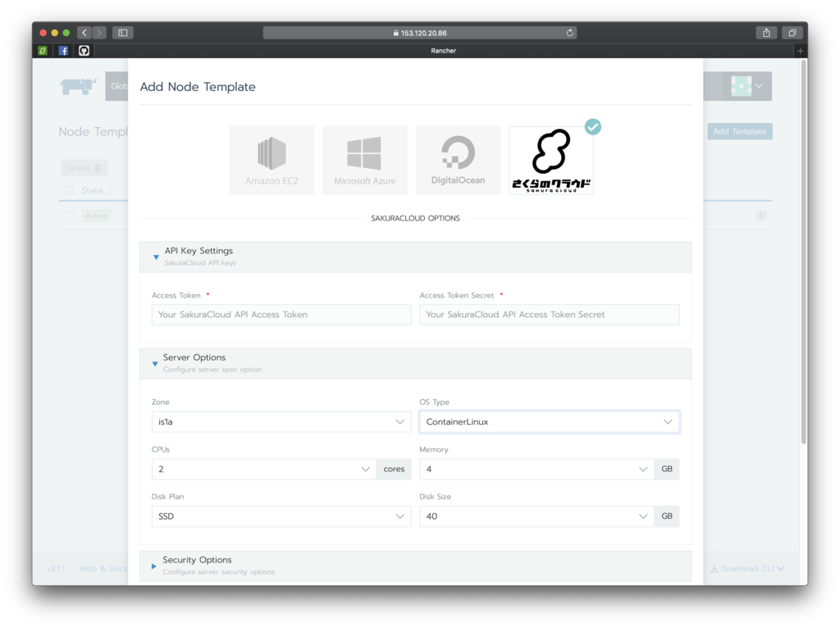Open the user avatar menu
Screen dimensions: 840x628
pos(746,85)
